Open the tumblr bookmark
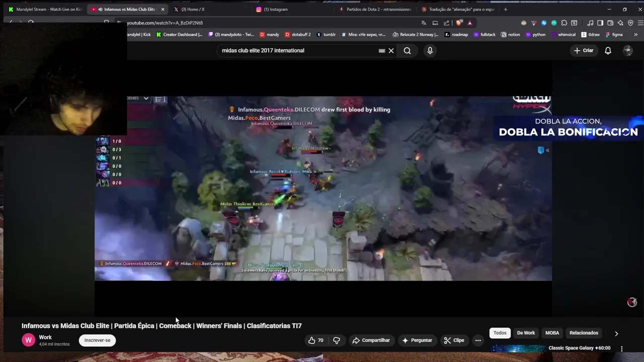Screen dimensions: 644x362 point(326,35)
